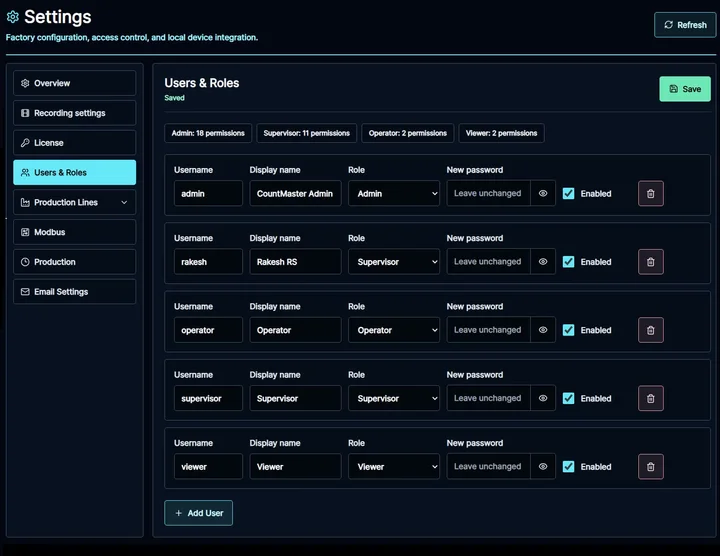Viewport: 720px width, 556px height.
Task: Open Recording settings section
Action: pyautogui.click(x=74, y=113)
